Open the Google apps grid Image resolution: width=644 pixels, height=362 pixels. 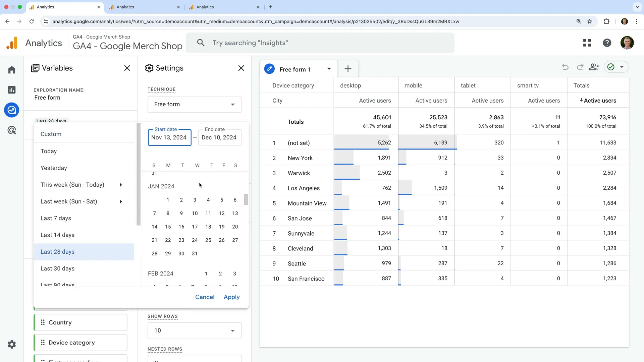(x=587, y=43)
